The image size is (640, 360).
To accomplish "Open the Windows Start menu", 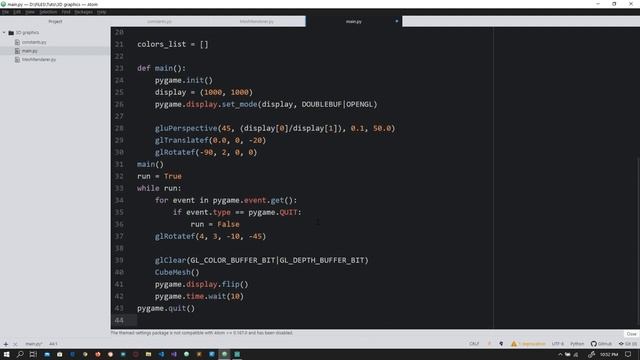I will point(6,354).
